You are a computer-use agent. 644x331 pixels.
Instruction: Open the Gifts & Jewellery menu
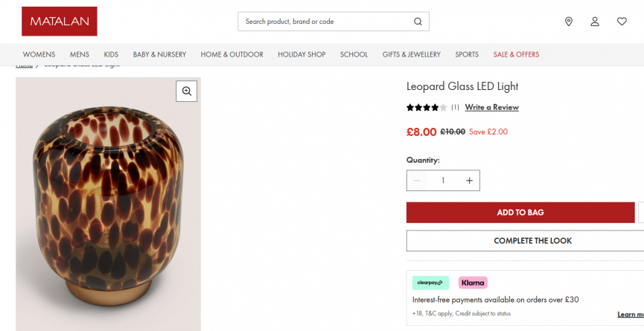(412, 54)
